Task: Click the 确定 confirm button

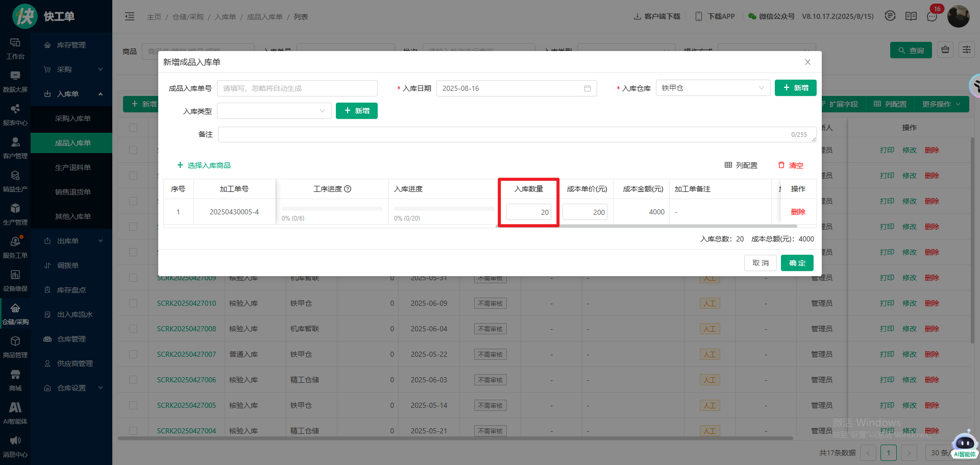Action: (797, 263)
